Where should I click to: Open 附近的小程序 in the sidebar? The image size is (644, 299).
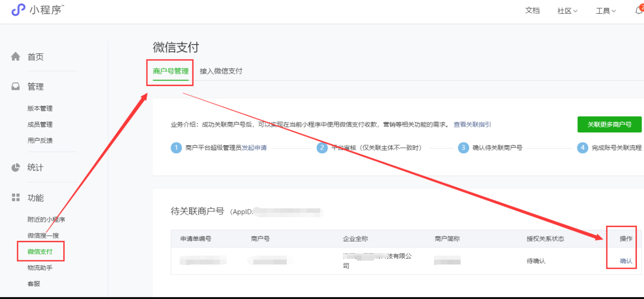tap(46, 220)
